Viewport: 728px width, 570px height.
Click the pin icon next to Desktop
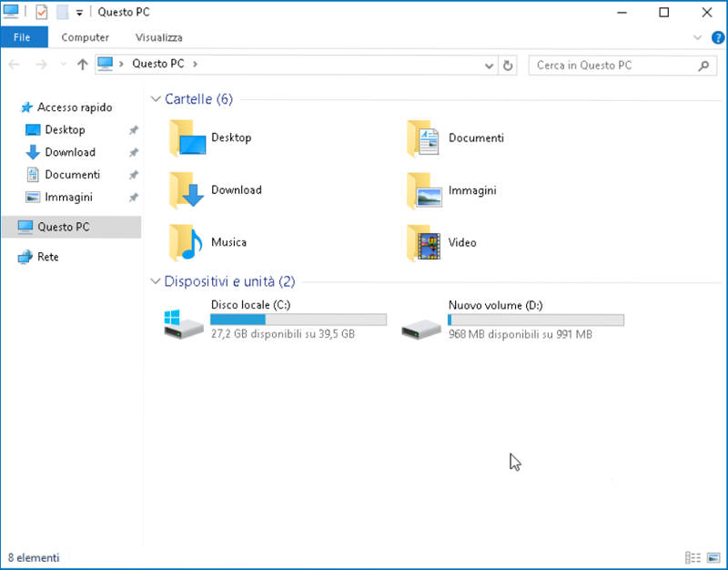134,130
